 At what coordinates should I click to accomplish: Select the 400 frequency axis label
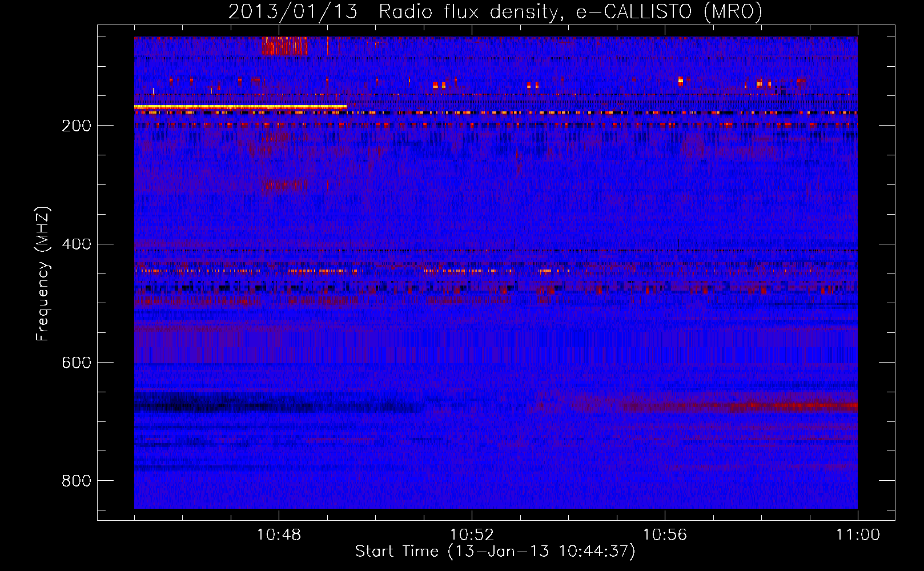point(76,244)
